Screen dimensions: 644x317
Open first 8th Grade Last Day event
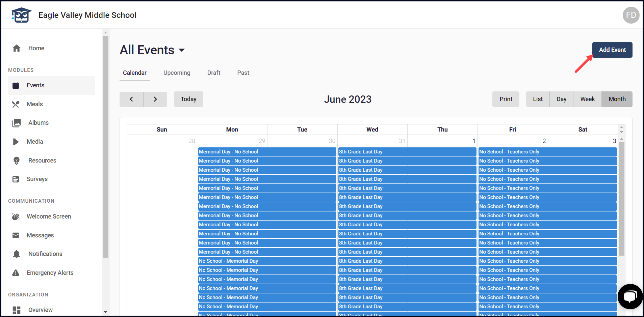pyautogui.click(x=407, y=152)
